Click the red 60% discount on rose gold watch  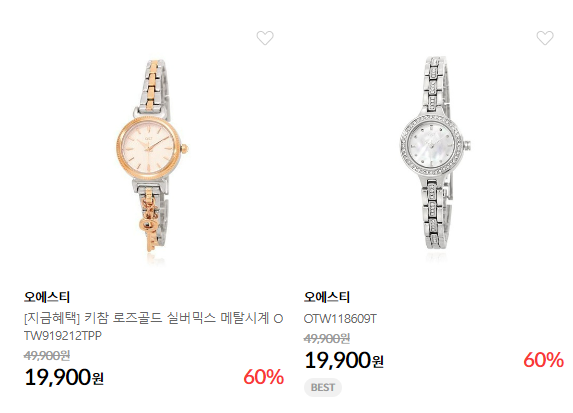pyautogui.click(x=263, y=377)
